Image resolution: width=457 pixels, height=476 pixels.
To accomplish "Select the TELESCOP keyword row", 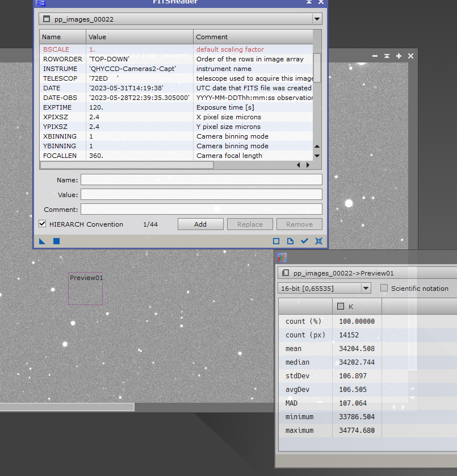I will (x=177, y=78).
